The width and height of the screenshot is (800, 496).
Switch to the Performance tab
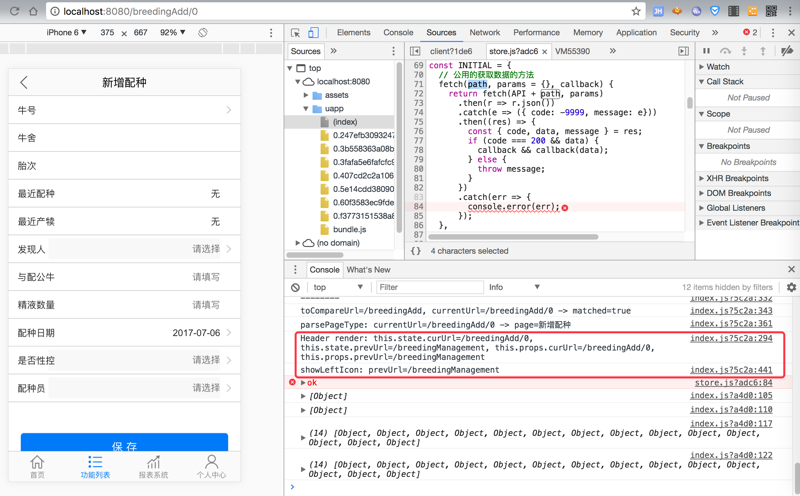tap(536, 33)
